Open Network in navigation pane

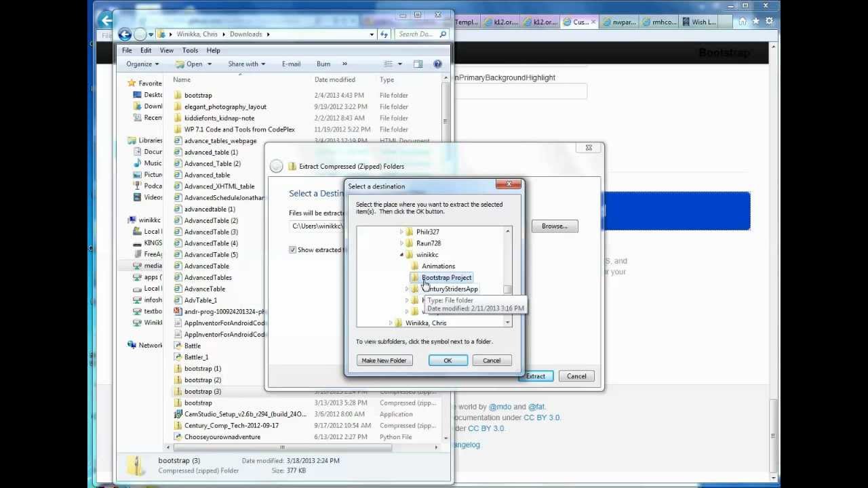[150, 345]
